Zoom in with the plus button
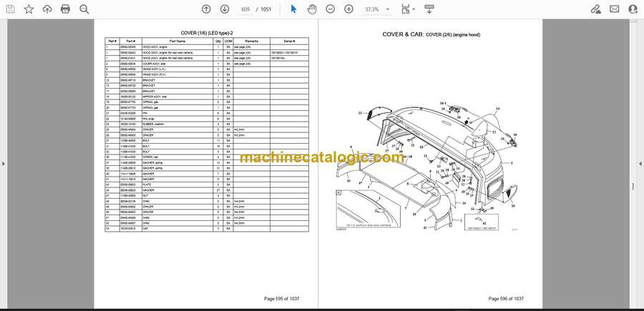This screenshot has width=644, height=311. point(348,9)
